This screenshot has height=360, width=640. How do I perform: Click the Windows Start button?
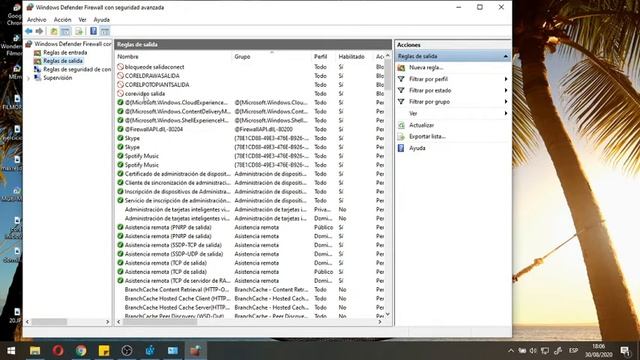click(11, 351)
